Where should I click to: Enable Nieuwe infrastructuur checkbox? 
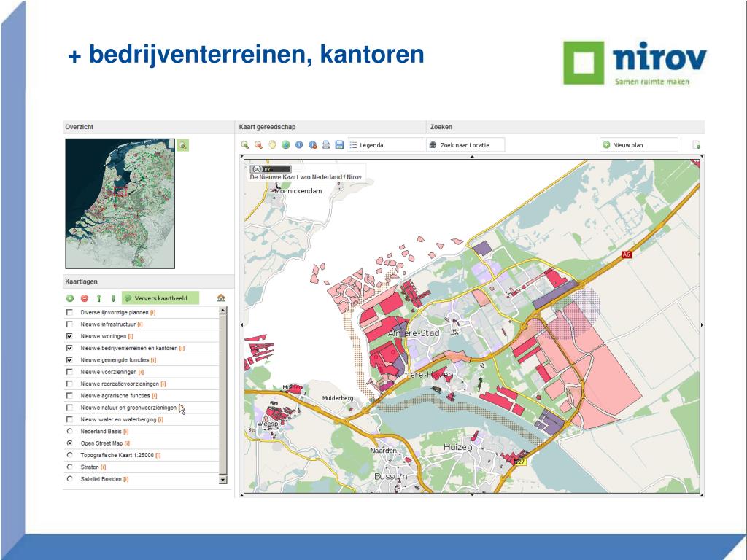click(69, 324)
